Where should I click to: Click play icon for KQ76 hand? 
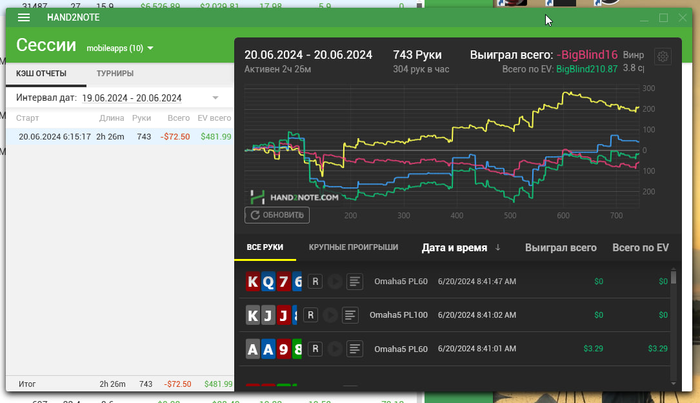tap(335, 282)
